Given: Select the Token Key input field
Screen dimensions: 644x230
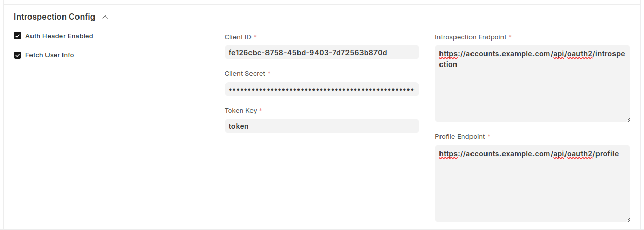Looking at the screenshot, I should (322, 126).
